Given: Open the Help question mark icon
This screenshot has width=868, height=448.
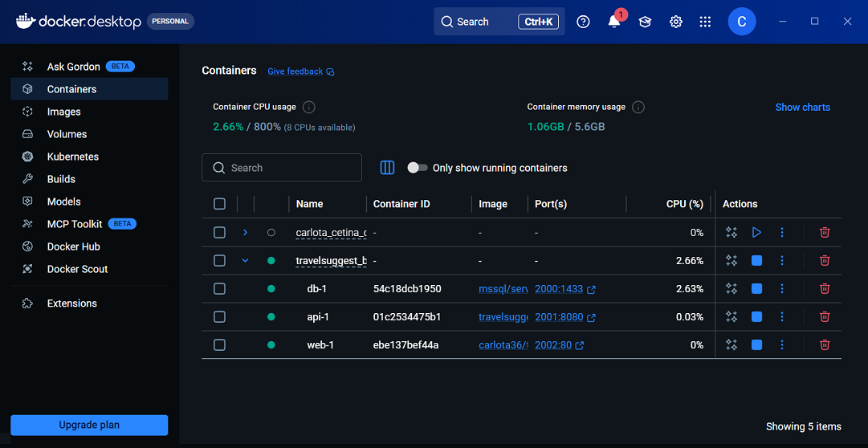Looking at the screenshot, I should pos(583,22).
